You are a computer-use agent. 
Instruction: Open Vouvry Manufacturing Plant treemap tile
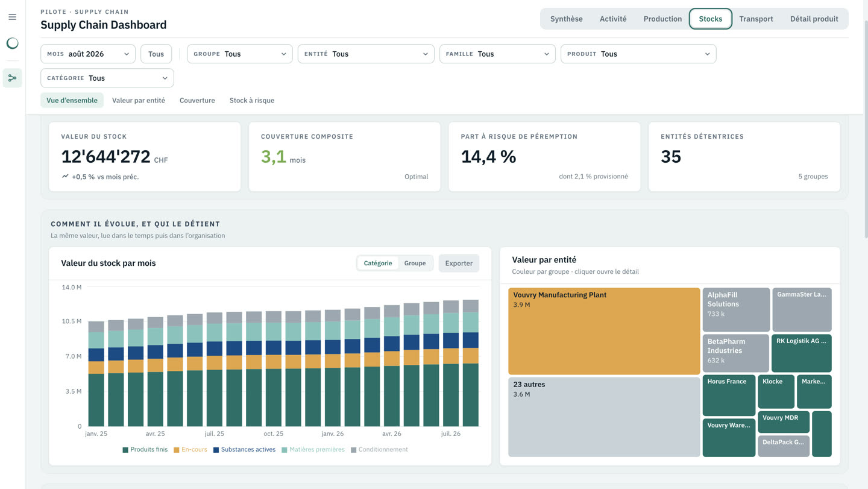[x=604, y=331]
